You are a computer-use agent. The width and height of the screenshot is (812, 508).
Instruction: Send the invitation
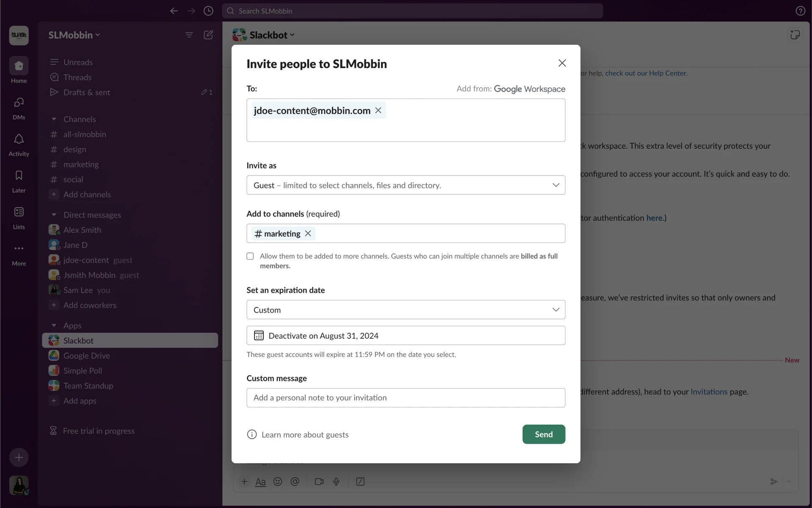[x=543, y=434]
